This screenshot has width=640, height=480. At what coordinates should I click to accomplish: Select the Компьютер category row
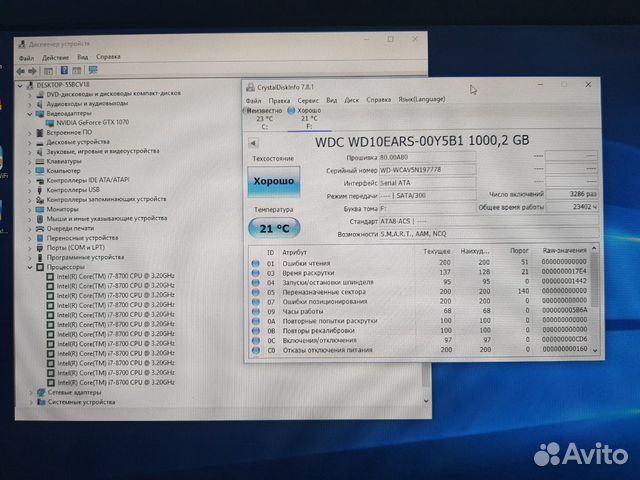(x=63, y=171)
